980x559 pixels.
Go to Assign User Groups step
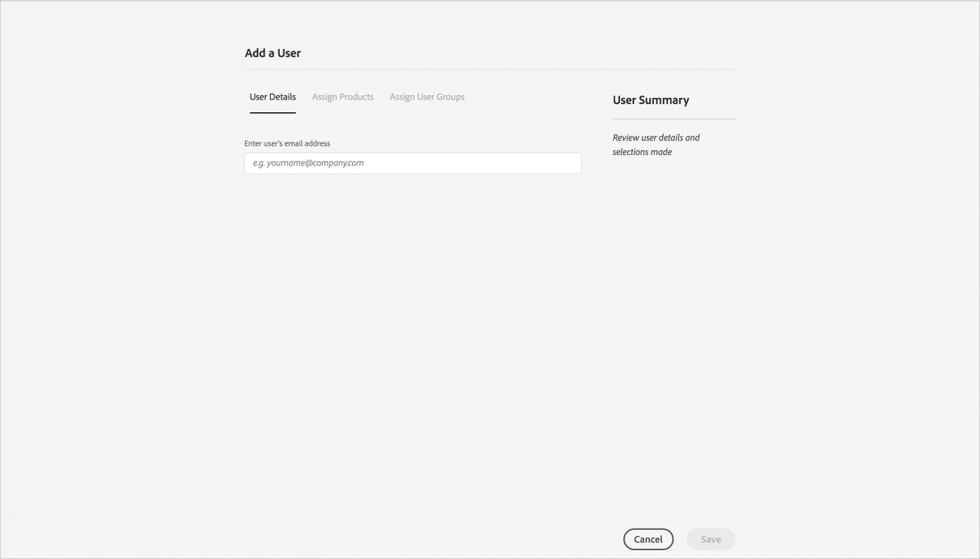click(x=427, y=97)
